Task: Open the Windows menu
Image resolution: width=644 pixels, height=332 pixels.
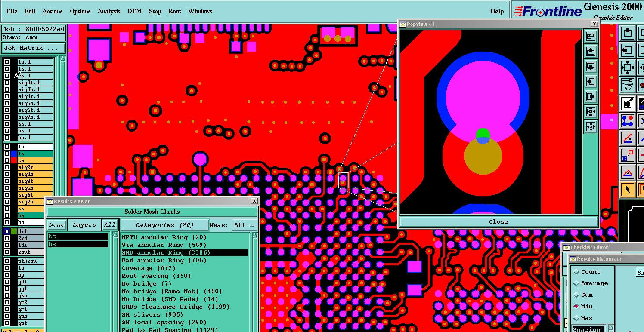Action: click(x=200, y=11)
